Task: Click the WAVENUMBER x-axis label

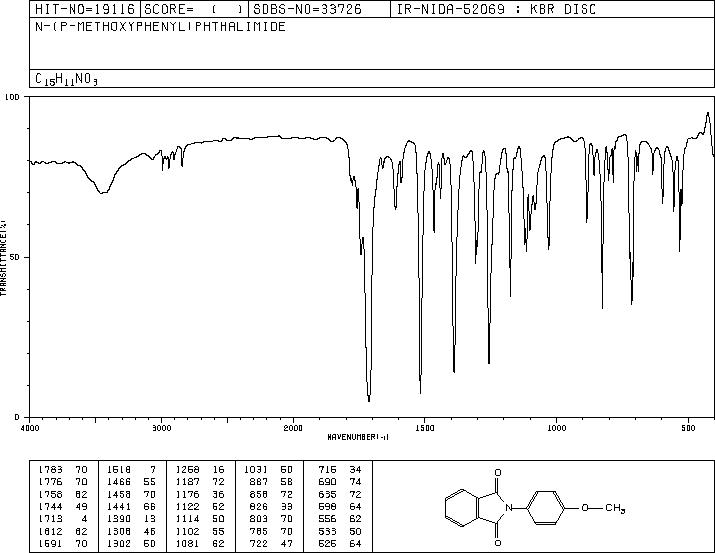Action: [358, 437]
